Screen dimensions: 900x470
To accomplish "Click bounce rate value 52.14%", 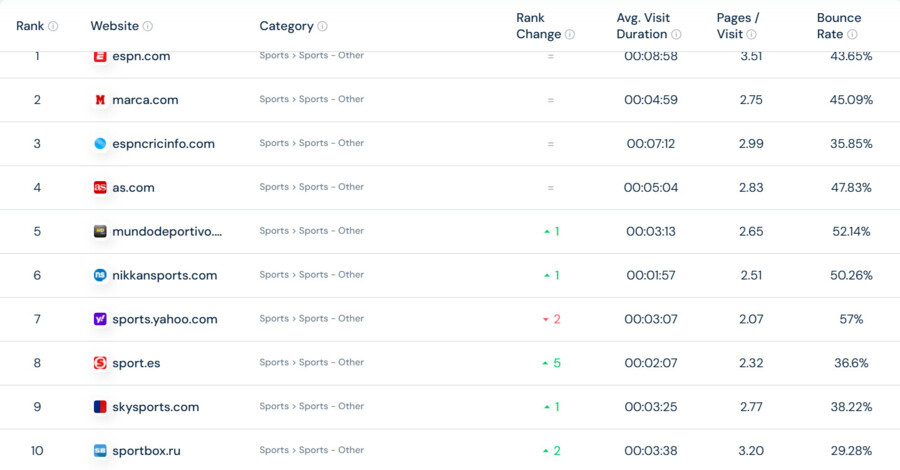I will click(851, 231).
